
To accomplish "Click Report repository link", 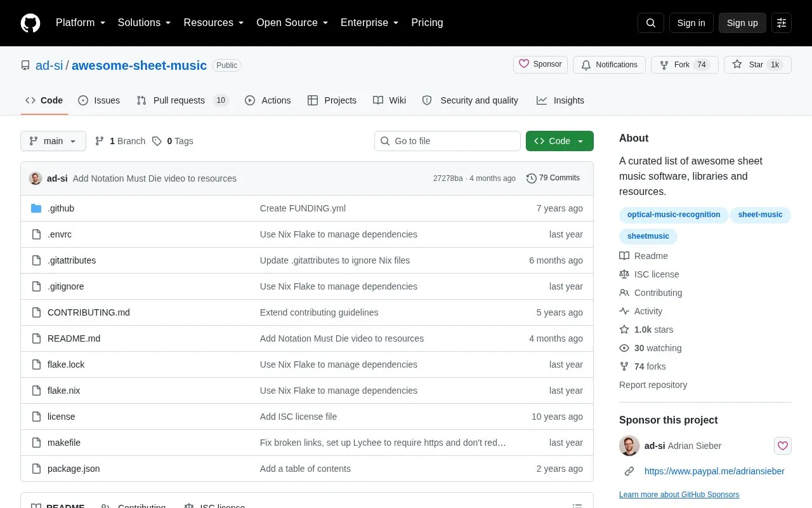I will (653, 385).
